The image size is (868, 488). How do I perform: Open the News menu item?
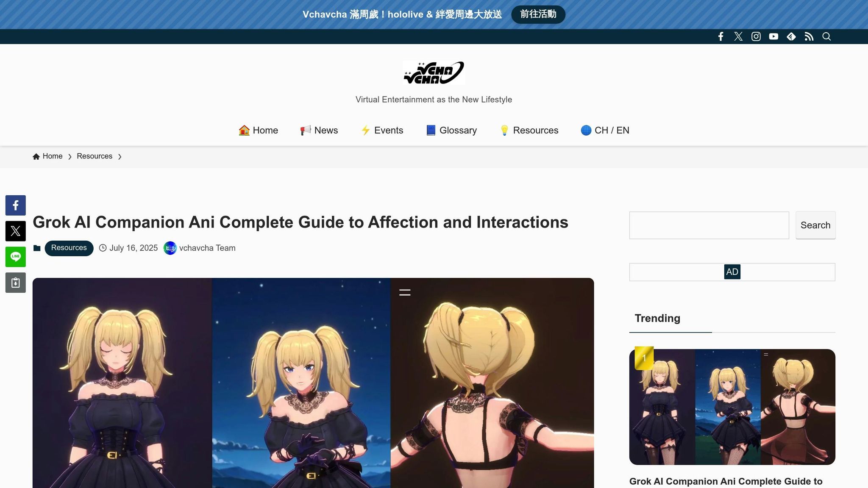(319, 130)
